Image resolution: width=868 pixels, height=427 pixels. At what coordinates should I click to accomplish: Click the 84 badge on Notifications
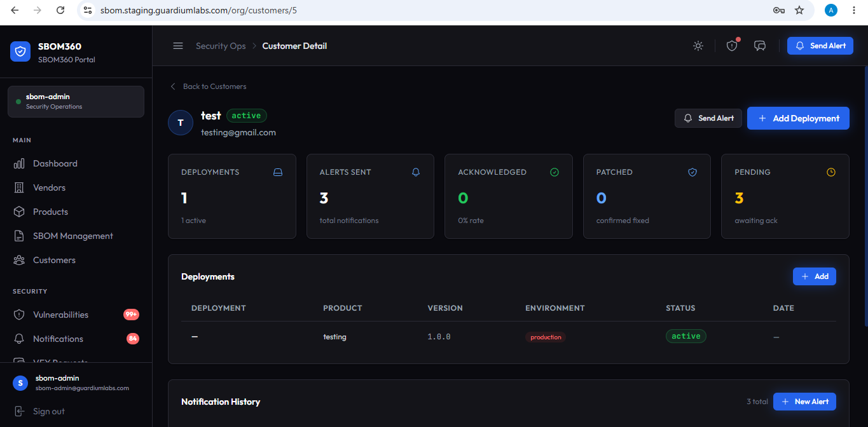pyautogui.click(x=133, y=339)
